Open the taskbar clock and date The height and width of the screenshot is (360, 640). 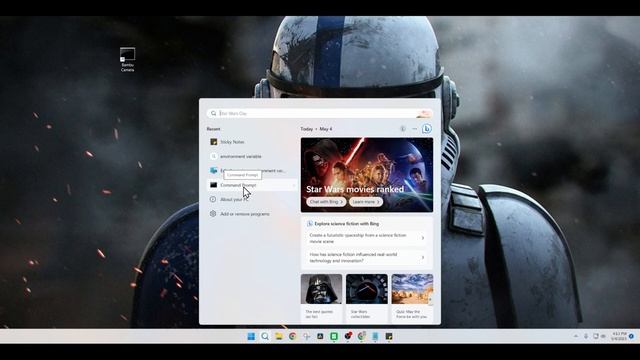pos(619,336)
